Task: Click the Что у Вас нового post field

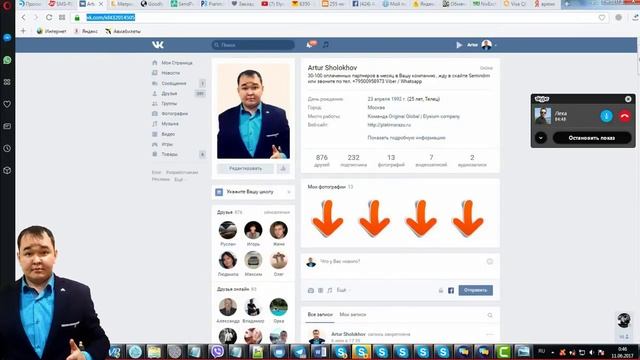Action: coord(400,262)
